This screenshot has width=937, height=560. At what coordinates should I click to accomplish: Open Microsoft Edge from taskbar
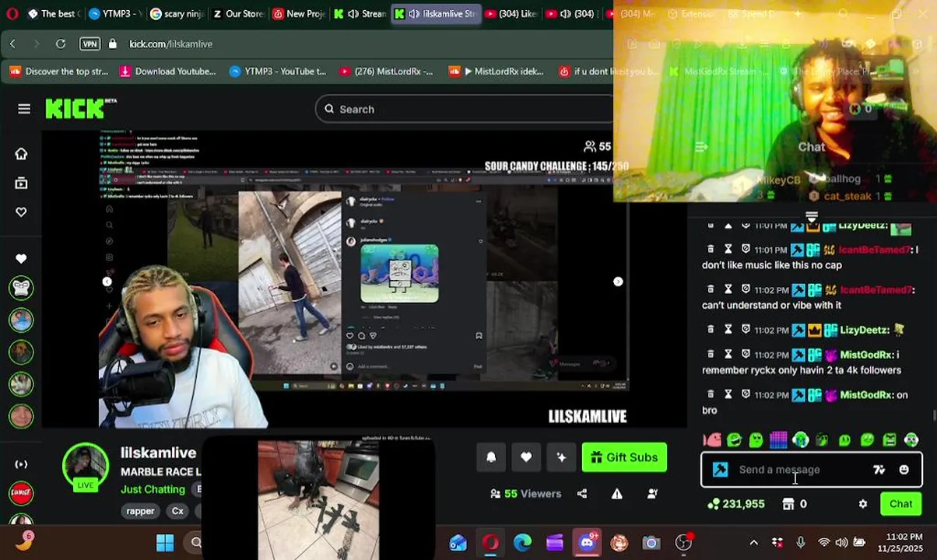(522, 543)
